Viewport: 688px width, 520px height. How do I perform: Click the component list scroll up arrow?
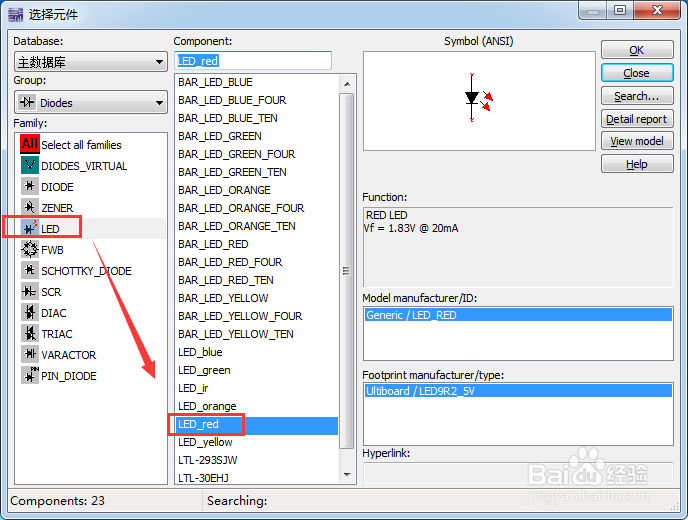click(x=347, y=84)
